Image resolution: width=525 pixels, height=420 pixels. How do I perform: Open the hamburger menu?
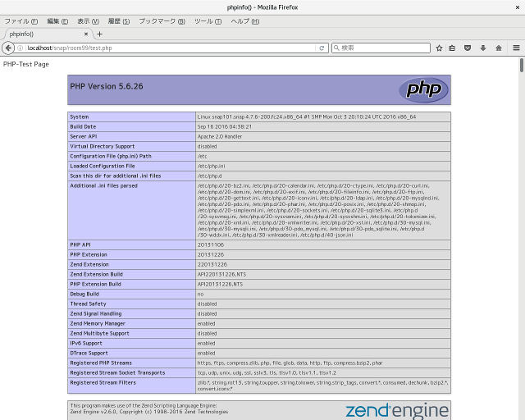tap(516, 48)
